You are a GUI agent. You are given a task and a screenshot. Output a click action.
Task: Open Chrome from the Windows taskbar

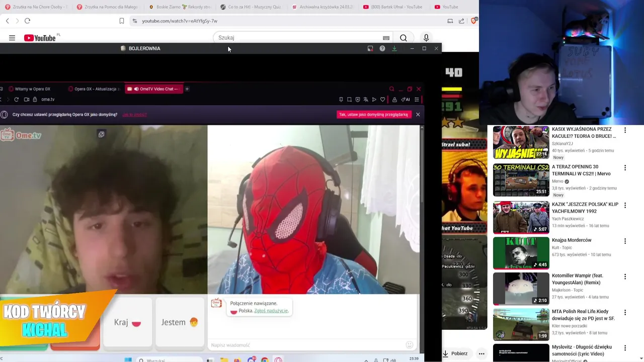point(265,360)
